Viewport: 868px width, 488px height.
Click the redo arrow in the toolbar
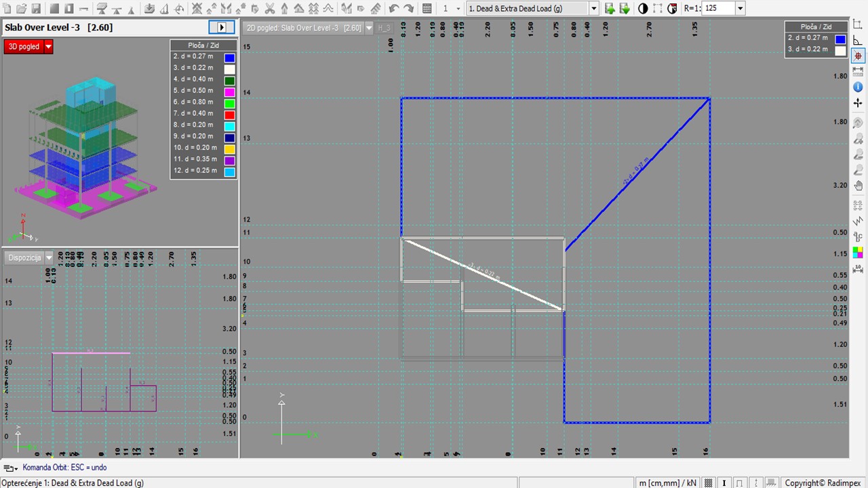pyautogui.click(x=409, y=9)
